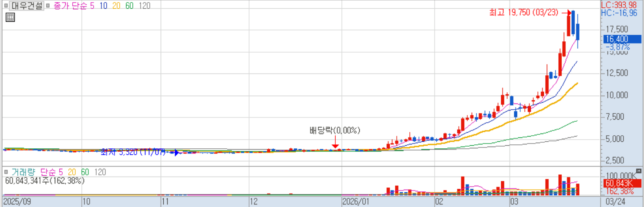The image size is (644, 207).
Task: Click the volume pane yellow 20 label
Action: (x=72, y=172)
